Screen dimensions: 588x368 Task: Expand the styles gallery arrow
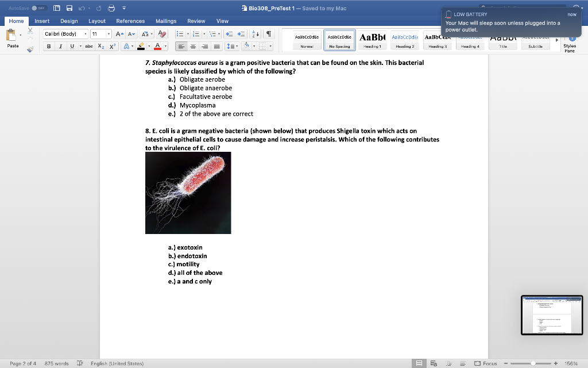click(556, 40)
